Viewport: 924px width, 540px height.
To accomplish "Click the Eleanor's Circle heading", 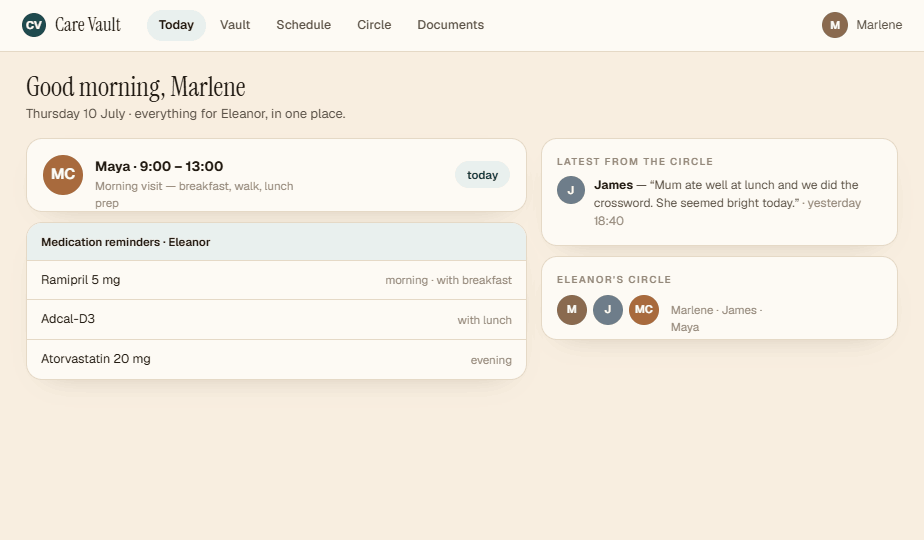I will click(613, 279).
